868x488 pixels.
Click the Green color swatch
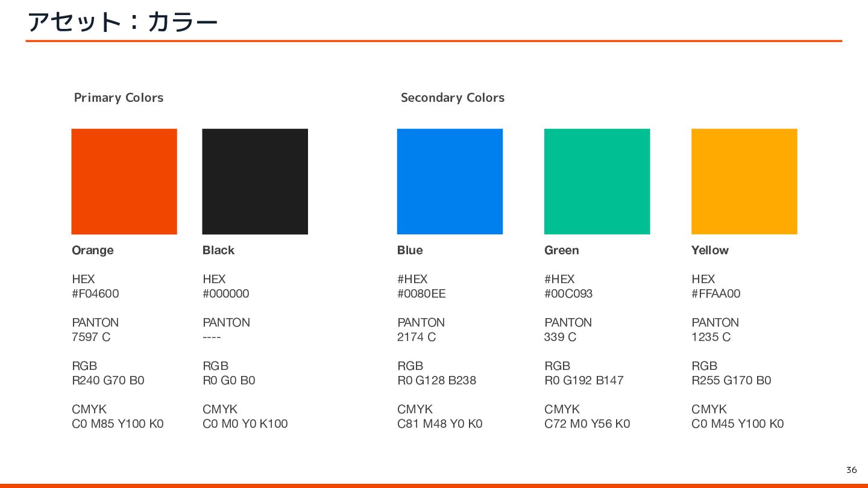(x=597, y=181)
